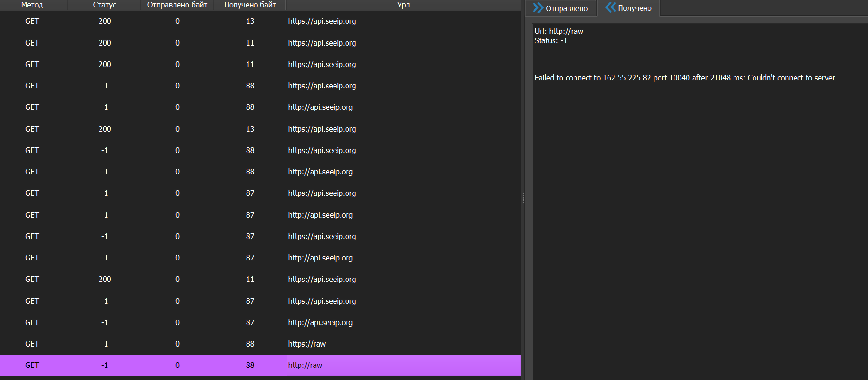Sort by the Метод column header
Image resolution: width=868 pixels, height=380 pixels.
pos(32,5)
